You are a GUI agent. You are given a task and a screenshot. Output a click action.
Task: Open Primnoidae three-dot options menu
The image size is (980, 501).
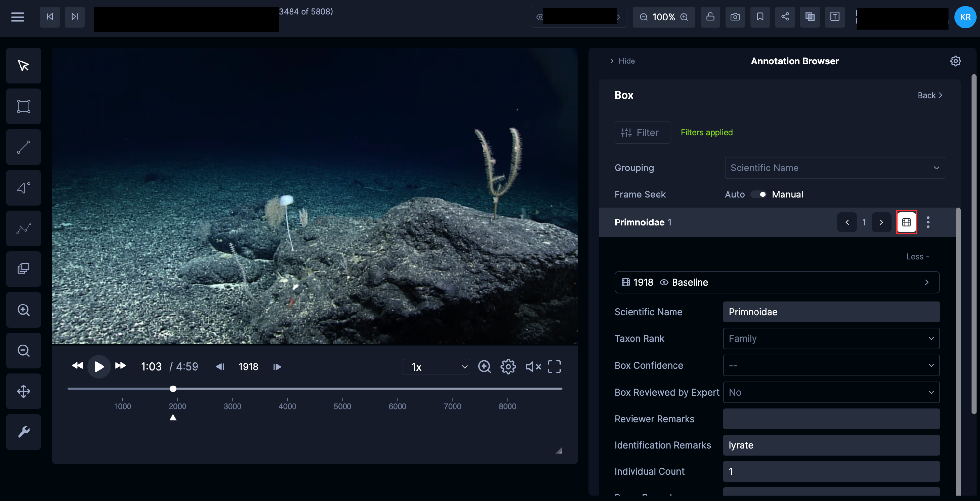pos(928,222)
